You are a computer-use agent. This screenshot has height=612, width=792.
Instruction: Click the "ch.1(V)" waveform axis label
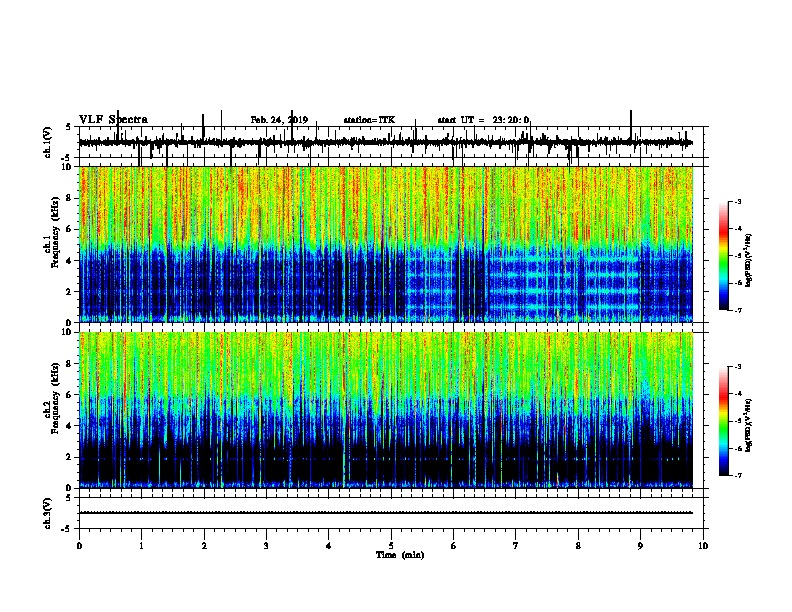click(x=48, y=142)
